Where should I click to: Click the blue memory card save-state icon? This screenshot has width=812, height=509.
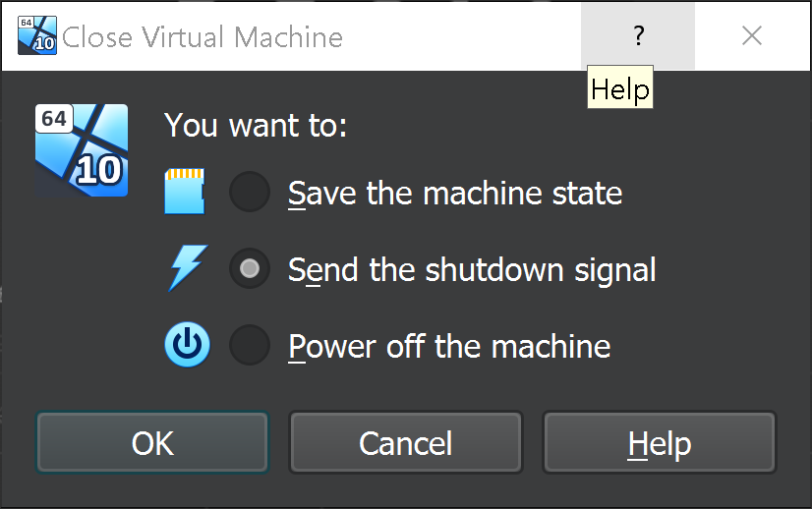[184, 192]
